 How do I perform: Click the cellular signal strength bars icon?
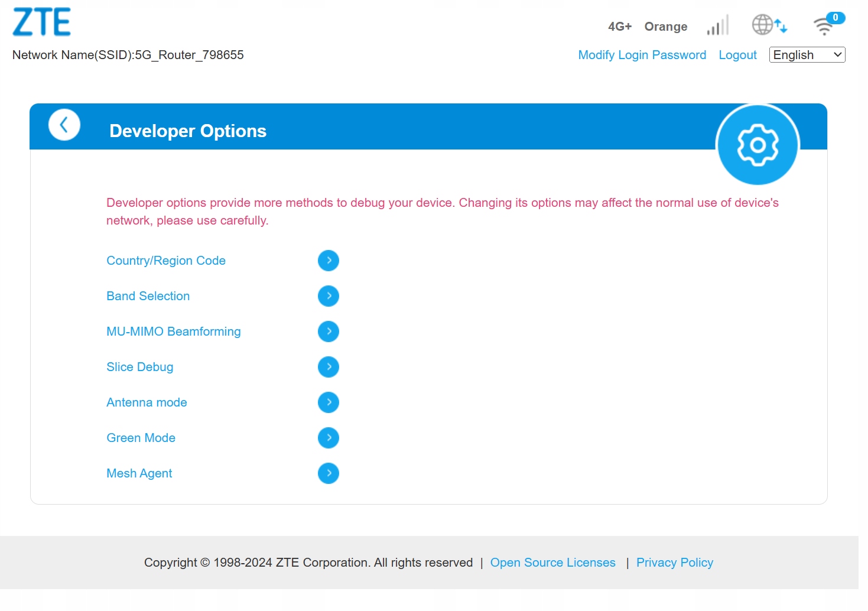[718, 26]
